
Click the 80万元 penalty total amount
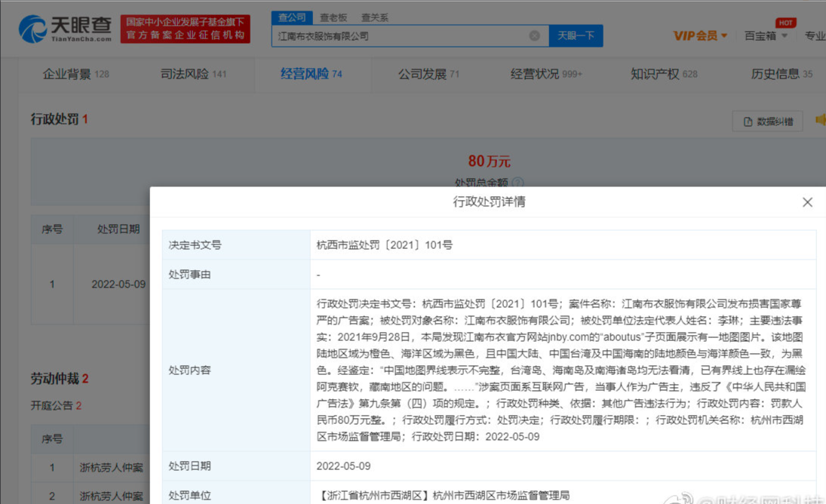[x=490, y=161]
